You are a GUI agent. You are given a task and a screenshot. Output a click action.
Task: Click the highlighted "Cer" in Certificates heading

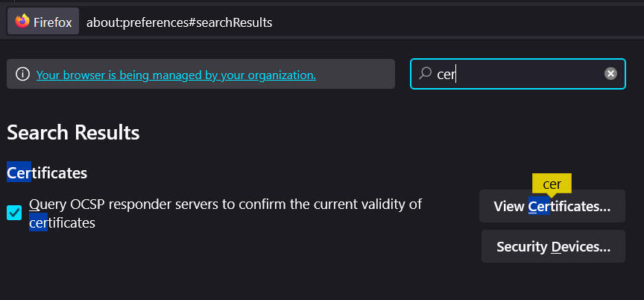19,173
